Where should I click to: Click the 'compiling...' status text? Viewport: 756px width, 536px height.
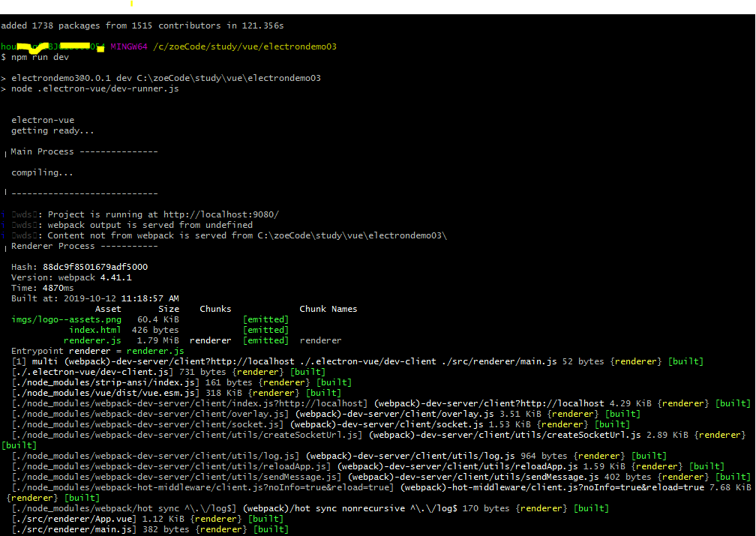(42, 172)
